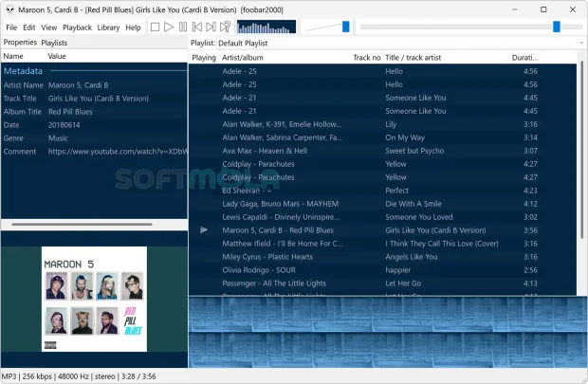Select I Think They Call This Love track
This screenshot has width=588, height=384.
[382, 244]
